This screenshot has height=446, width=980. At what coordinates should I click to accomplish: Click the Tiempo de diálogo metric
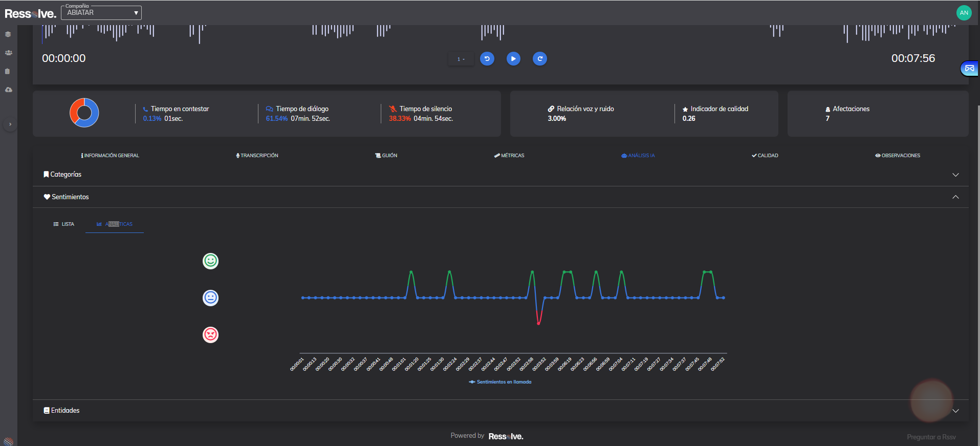coord(298,114)
